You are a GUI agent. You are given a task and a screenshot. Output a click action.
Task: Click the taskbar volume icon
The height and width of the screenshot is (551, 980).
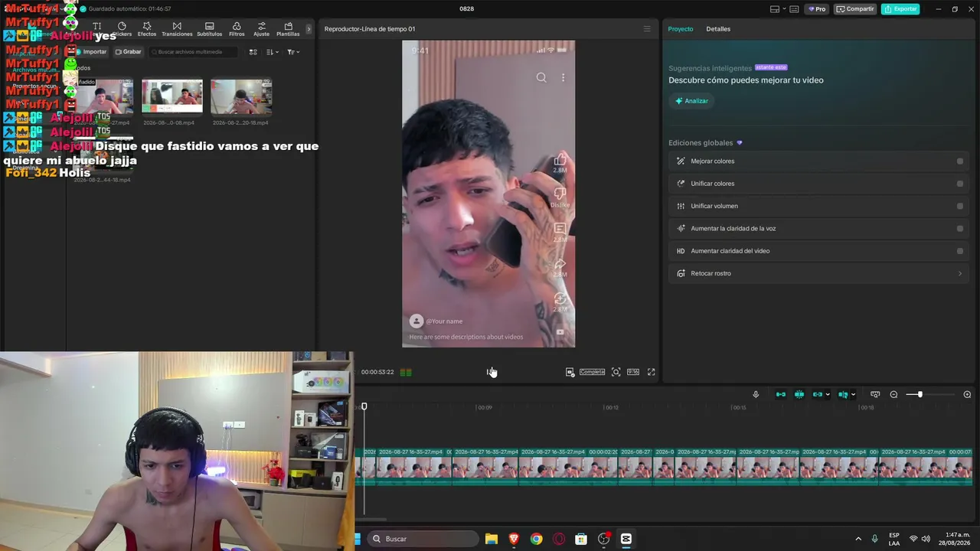click(926, 539)
